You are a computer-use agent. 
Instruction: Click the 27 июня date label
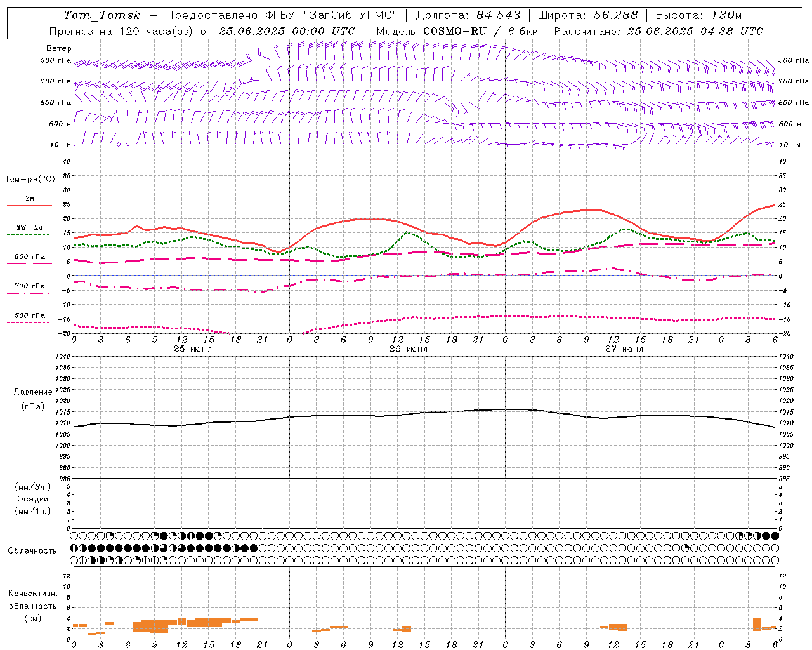624,348
